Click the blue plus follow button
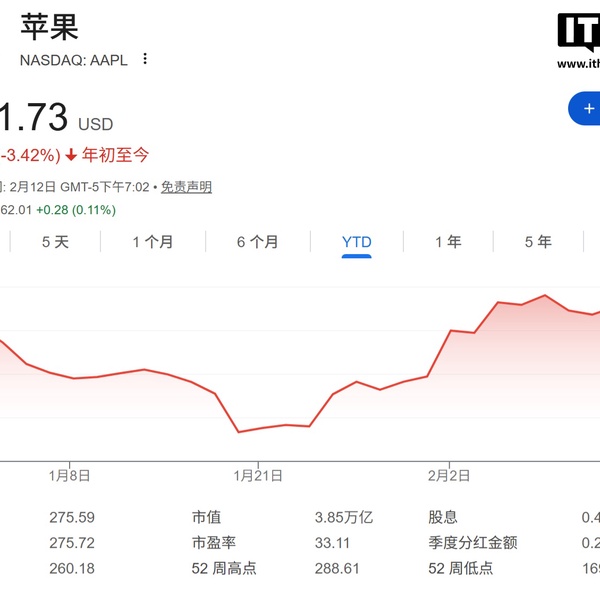The image size is (600, 600). pyautogui.click(x=584, y=109)
